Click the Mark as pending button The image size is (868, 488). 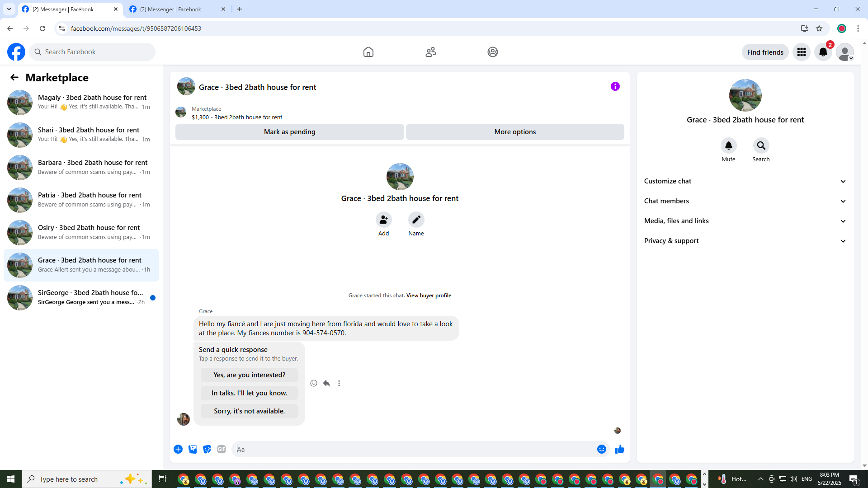click(x=290, y=132)
